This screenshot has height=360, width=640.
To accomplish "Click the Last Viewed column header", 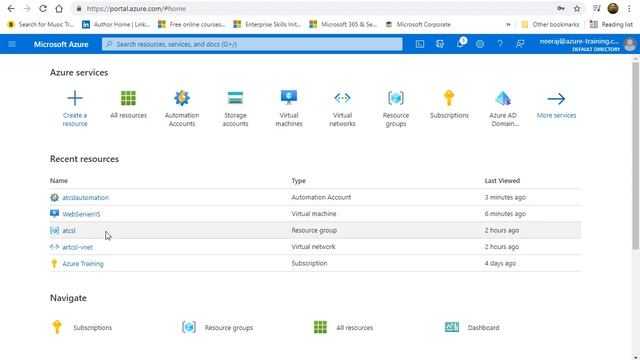I will pos(502,180).
